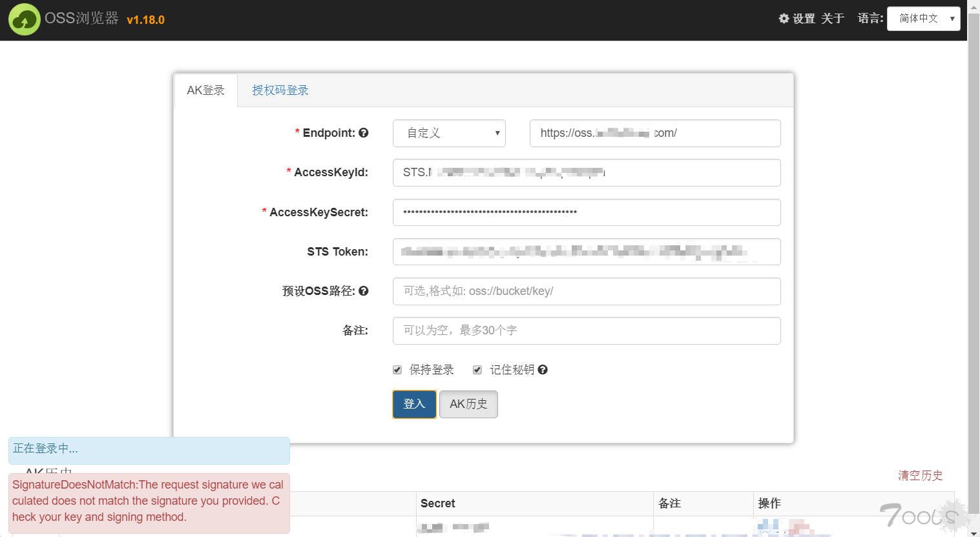Show Endpoint help question mark icon
The width and height of the screenshot is (980, 537).
(364, 132)
